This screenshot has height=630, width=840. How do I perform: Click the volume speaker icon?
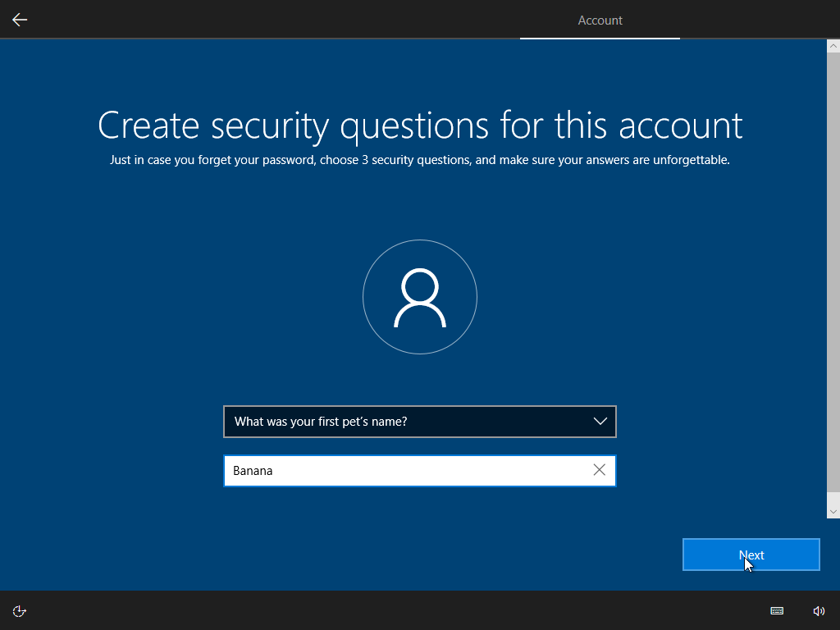(x=818, y=610)
